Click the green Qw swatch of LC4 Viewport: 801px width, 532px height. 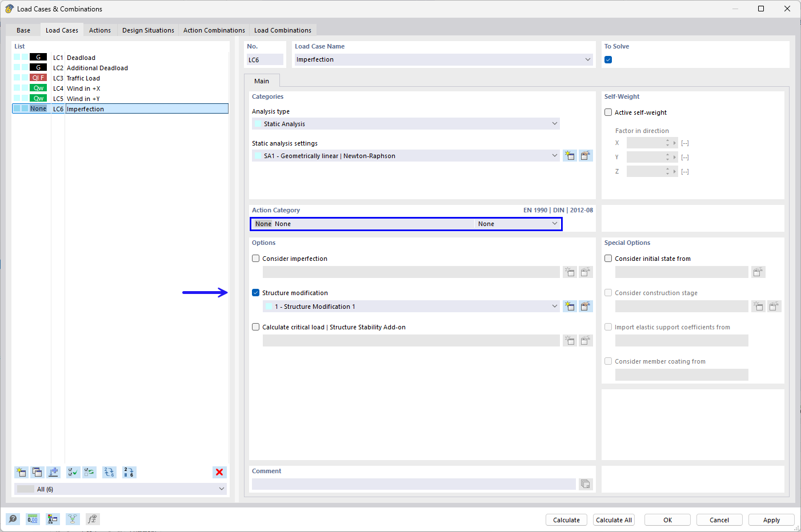[x=38, y=88]
